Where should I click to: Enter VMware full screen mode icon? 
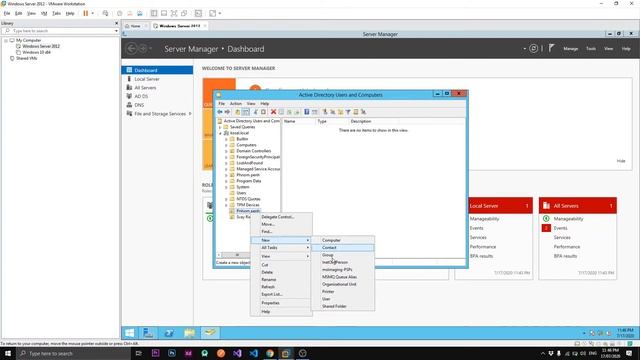coord(174,13)
